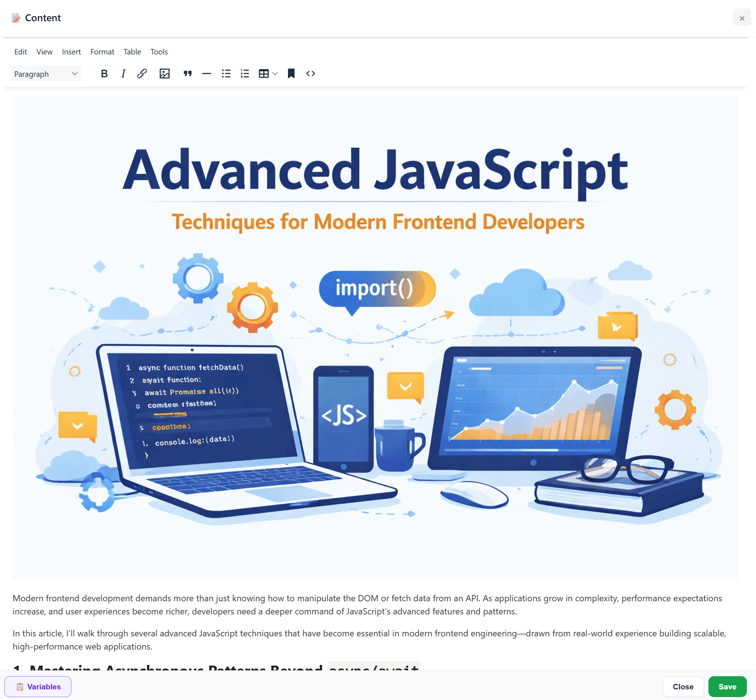The height and width of the screenshot is (700, 756).
Task: Insert a horizontal line
Action: (x=206, y=74)
